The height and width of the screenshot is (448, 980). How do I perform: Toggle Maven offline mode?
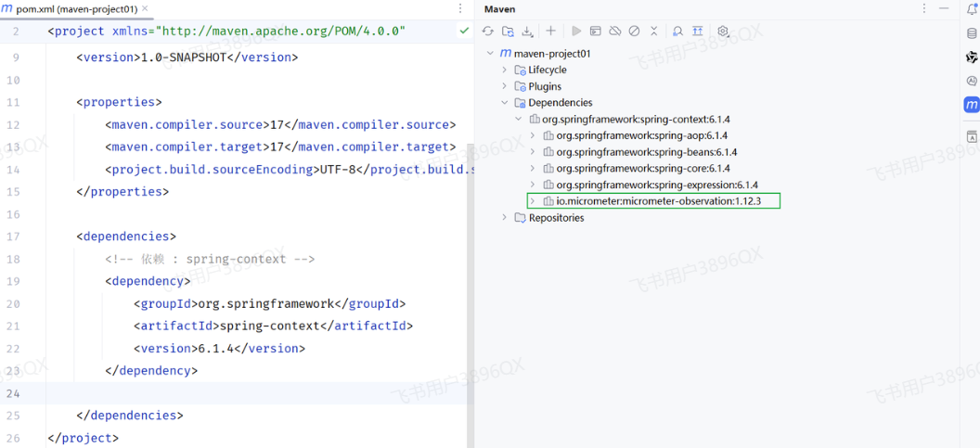click(x=615, y=31)
